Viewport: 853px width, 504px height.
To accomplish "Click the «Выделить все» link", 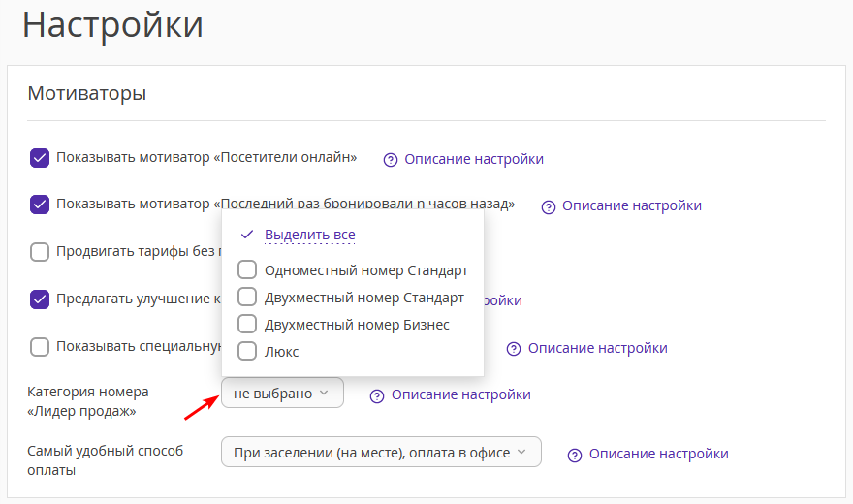I will coord(309,235).
